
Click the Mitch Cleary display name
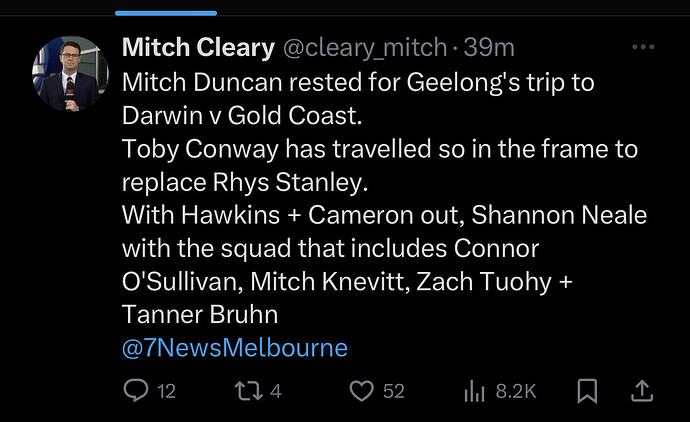(198, 48)
